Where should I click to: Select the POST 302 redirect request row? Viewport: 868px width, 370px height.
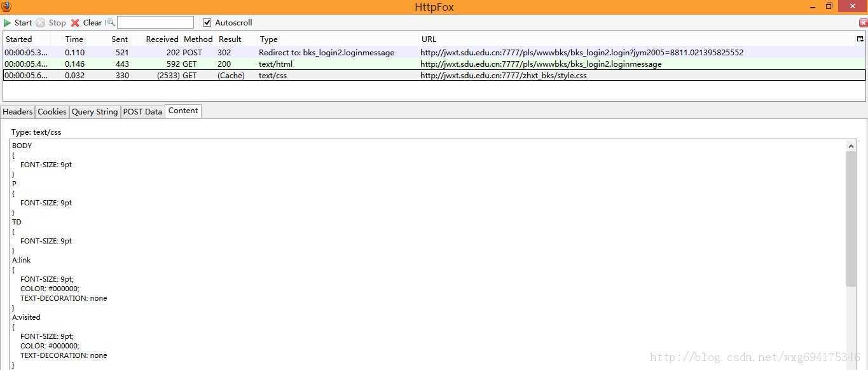(x=434, y=53)
